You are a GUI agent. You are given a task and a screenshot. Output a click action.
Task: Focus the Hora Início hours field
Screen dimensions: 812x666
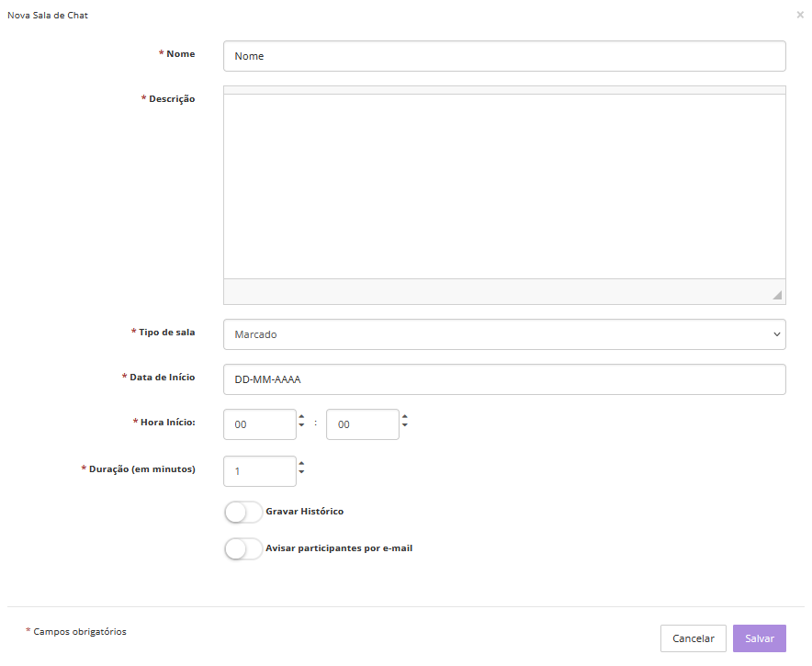click(x=259, y=424)
